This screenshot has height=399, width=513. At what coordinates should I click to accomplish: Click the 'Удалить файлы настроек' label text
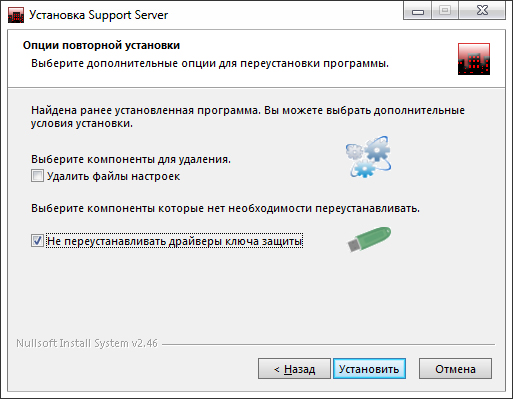coord(113,176)
